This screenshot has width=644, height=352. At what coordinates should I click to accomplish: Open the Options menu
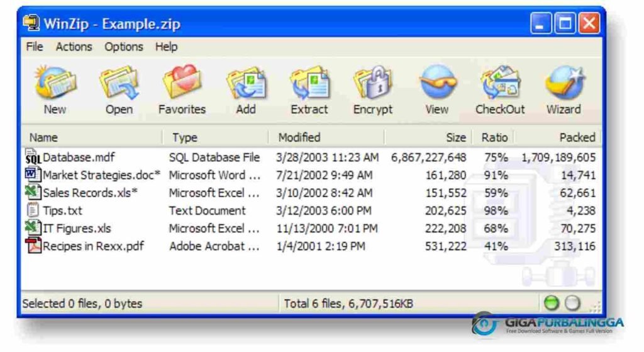[x=124, y=47]
